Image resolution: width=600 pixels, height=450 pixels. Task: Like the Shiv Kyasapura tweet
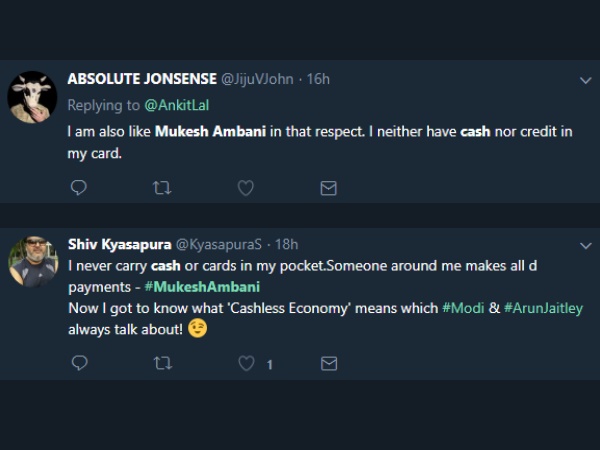click(x=246, y=365)
